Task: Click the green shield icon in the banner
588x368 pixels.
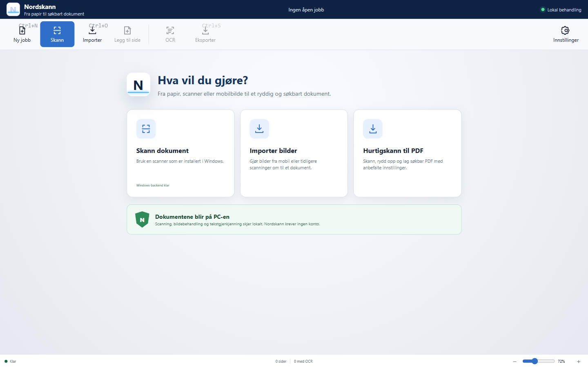Action: click(142, 220)
